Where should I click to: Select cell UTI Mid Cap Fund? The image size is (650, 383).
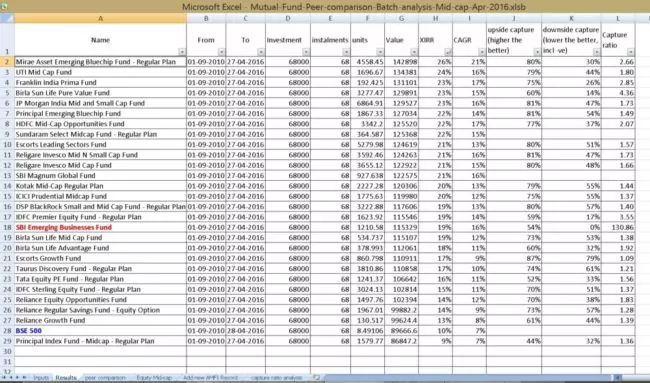[101, 72]
